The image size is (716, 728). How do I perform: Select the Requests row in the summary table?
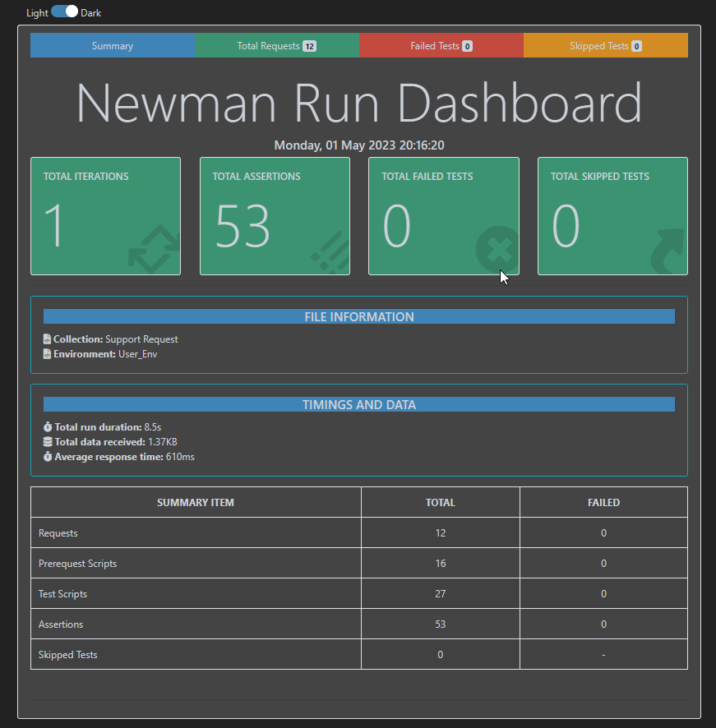pyautogui.click(x=195, y=532)
